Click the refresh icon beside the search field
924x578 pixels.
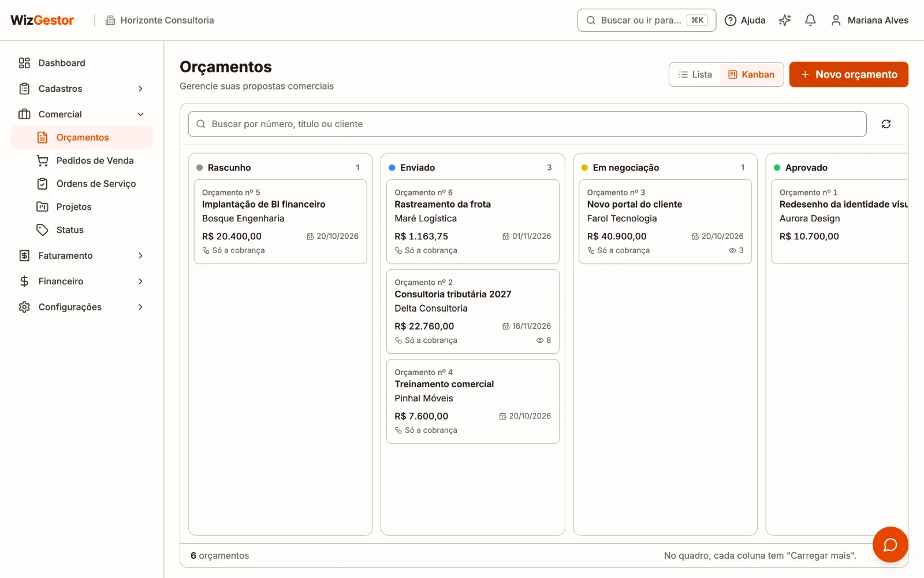(886, 124)
